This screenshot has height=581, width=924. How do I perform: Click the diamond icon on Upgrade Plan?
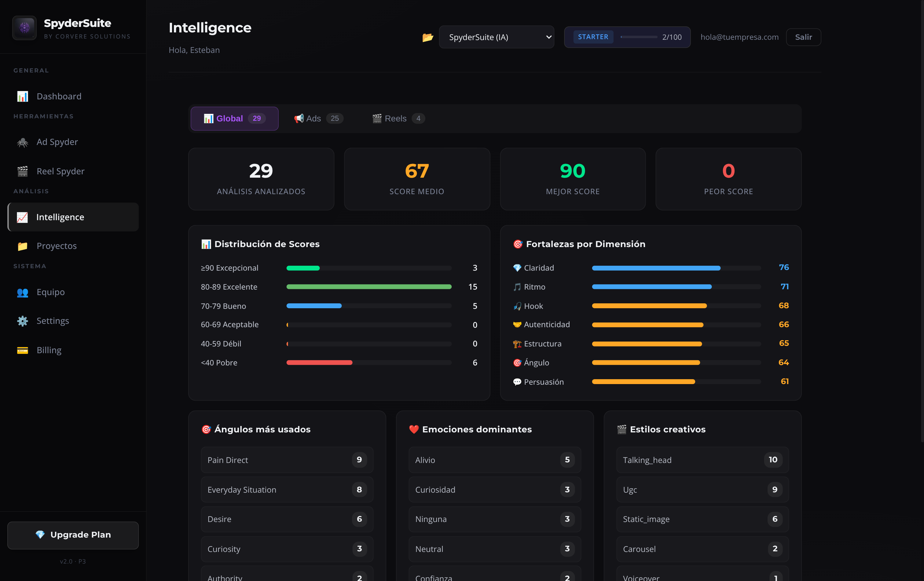click(40, 535)
